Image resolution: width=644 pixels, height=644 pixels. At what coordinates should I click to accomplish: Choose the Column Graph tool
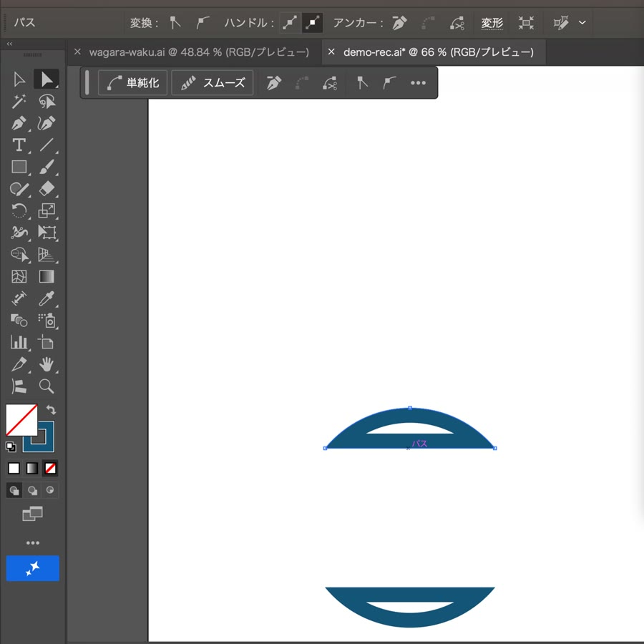point(19,342)
